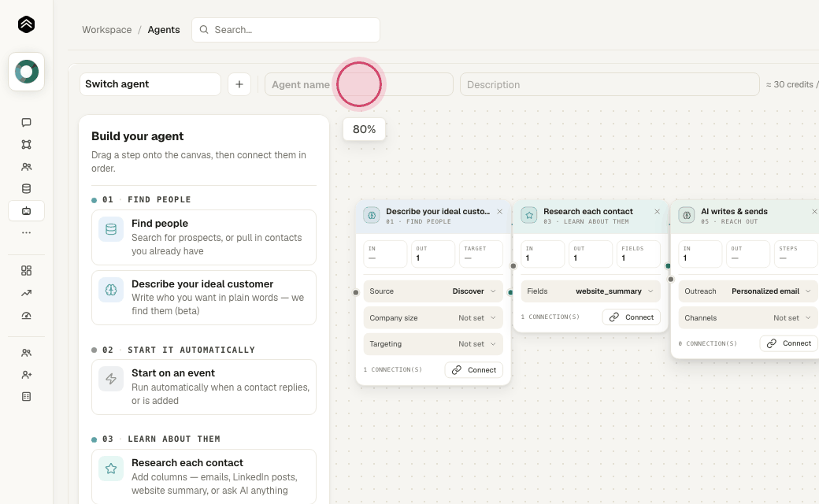
Task: Click the 'Build your agent' panel title
Action: 137,136
